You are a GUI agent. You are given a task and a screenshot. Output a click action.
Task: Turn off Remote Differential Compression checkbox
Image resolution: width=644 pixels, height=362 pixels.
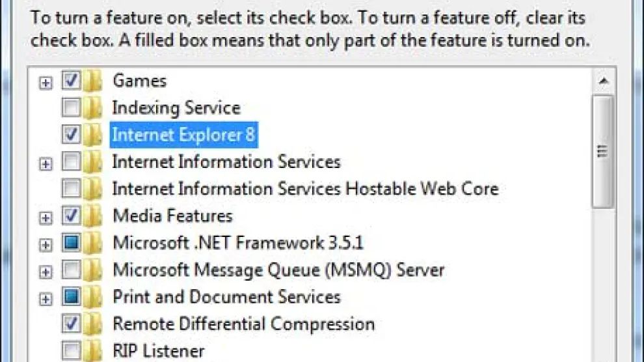click(x=71, y=324)
